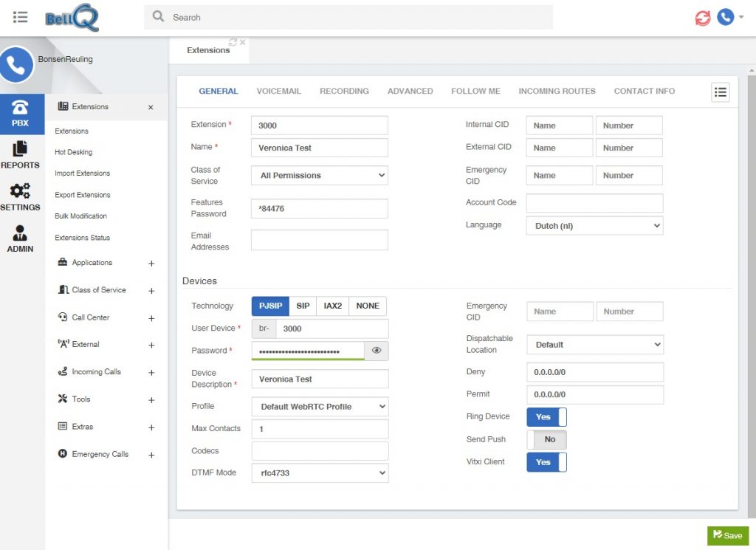The height and width of the screenshot is (550, 756).
Task: Expand the Incoming Calls group
Action: [x=151, y=373]
